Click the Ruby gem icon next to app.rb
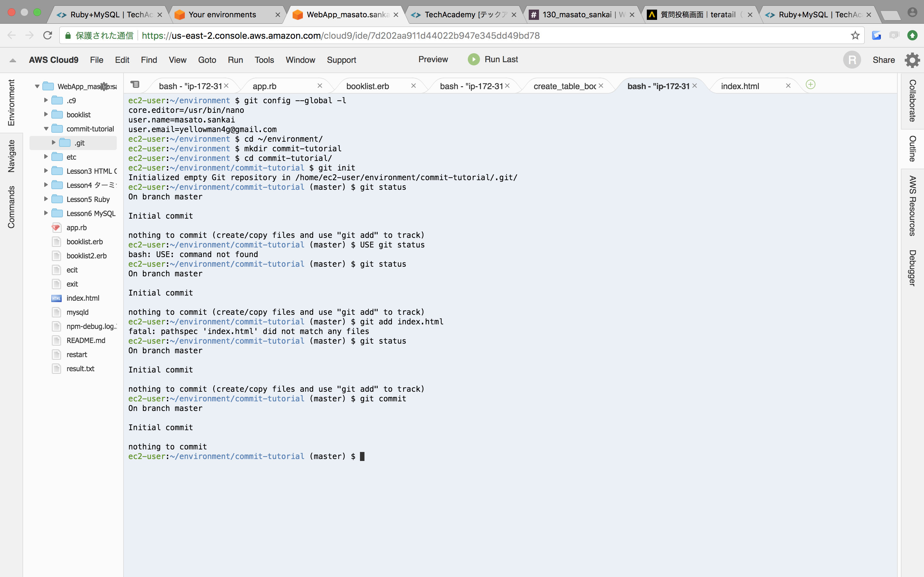The image size is (924, 577). point(56,228)
